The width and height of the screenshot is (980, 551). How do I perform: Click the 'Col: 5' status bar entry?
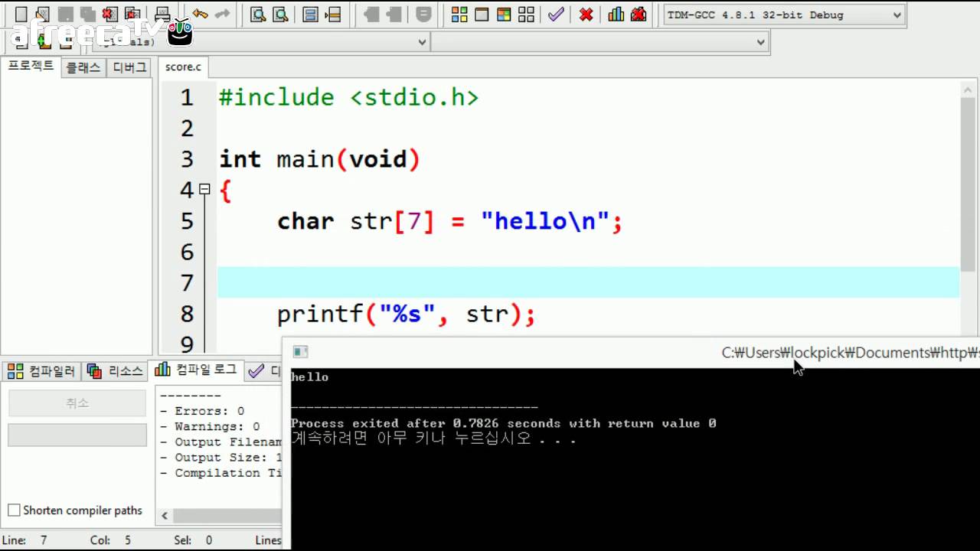pos(110,540)
